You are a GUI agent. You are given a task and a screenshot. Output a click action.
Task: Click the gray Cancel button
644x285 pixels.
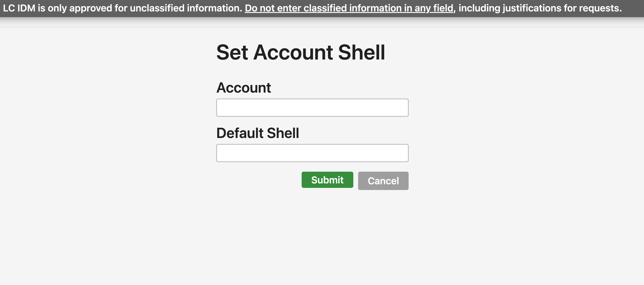(383, 181)
